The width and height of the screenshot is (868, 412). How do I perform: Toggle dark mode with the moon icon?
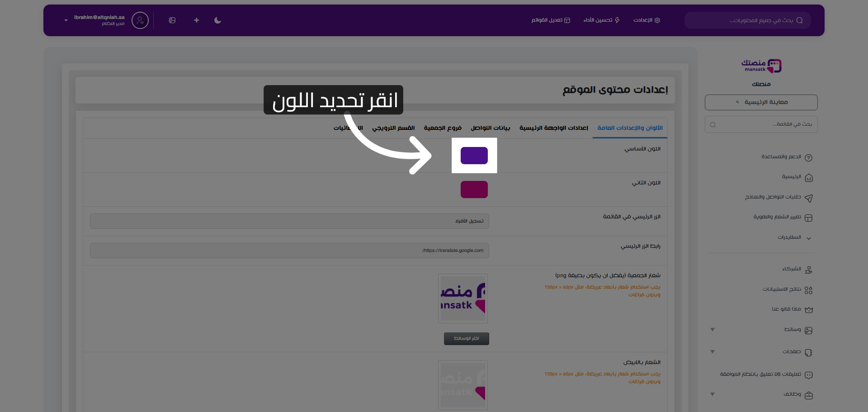click(217, 20)
